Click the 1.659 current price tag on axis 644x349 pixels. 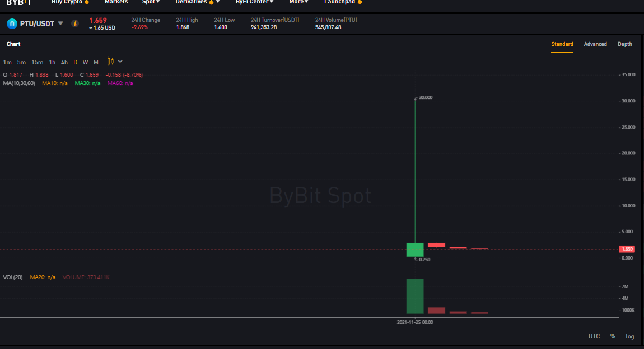(627, 249)
